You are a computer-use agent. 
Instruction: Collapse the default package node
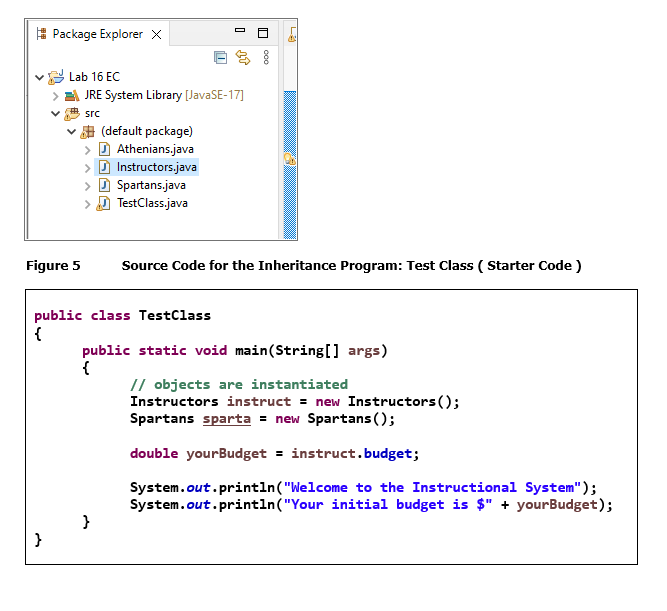(71, 131)
